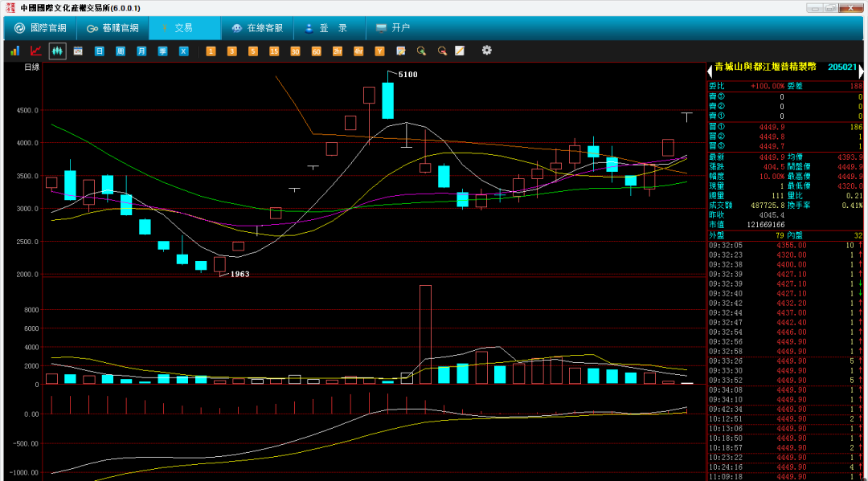Click trade row at 09:32:05

point(785,246)
